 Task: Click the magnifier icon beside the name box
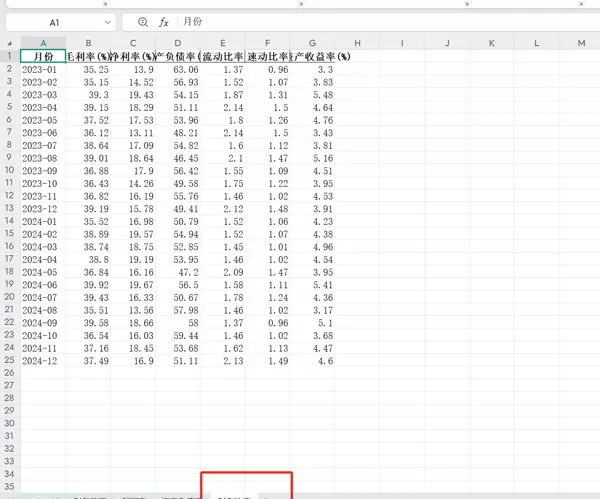coord(143,21)
